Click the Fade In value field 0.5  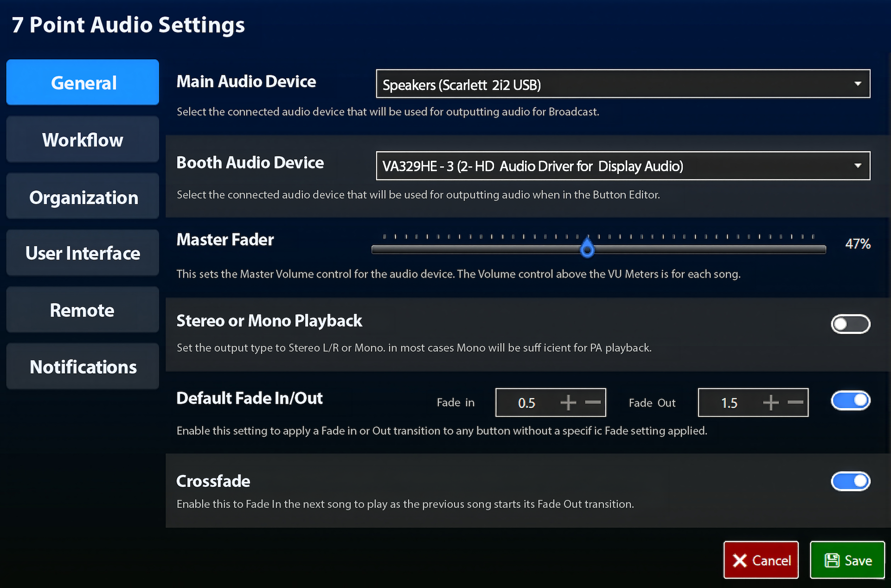(526, 403)
